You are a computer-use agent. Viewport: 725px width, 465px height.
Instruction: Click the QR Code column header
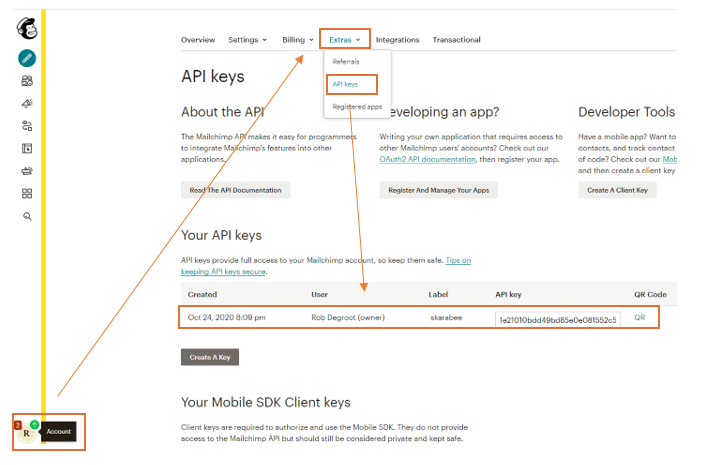(650, 294)
